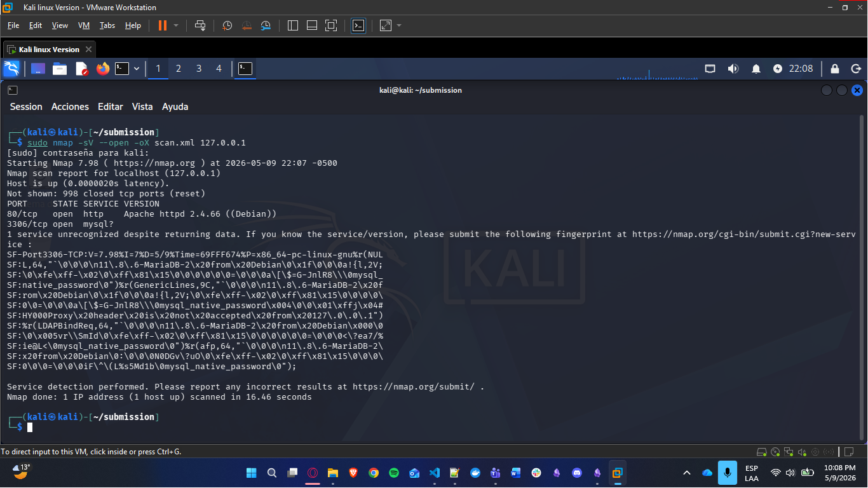Open Kali power manager icon

coord(778,69)
